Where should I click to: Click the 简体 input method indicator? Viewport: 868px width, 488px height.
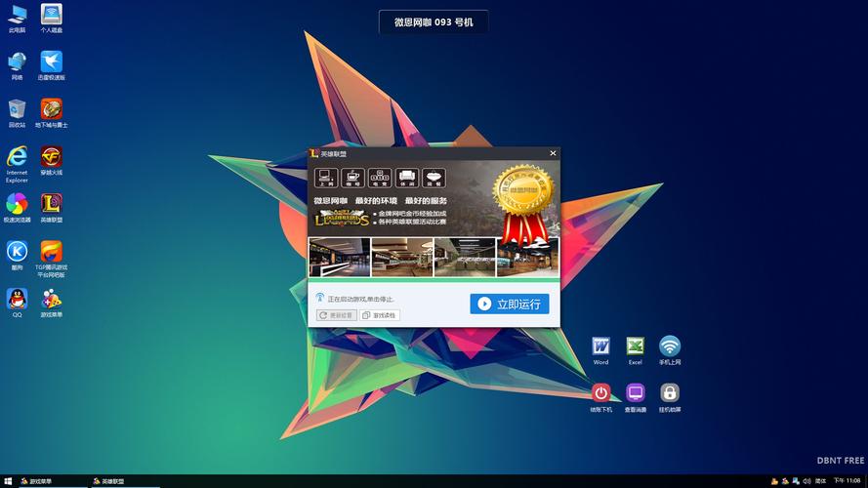pos(821,481)
